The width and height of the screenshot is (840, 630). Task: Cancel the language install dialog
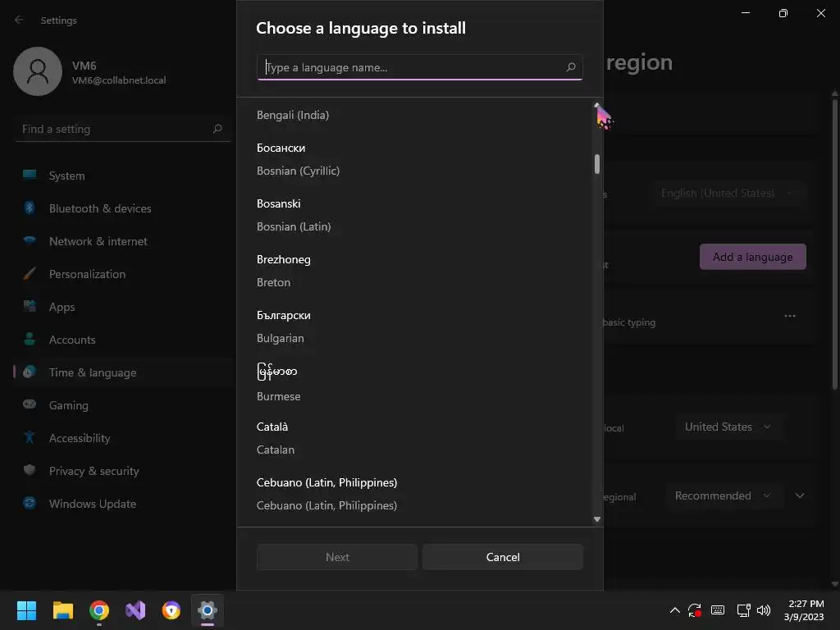click(x=503, y=557)
